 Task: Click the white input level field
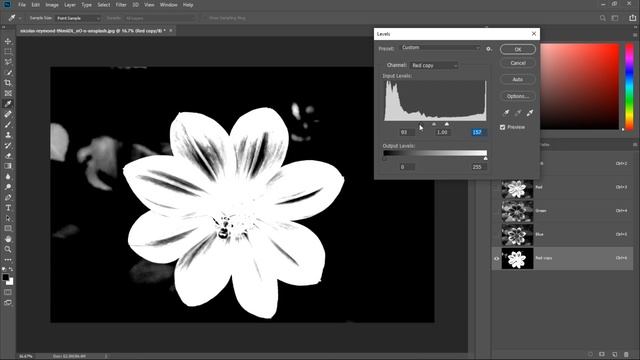pos(478,132)
